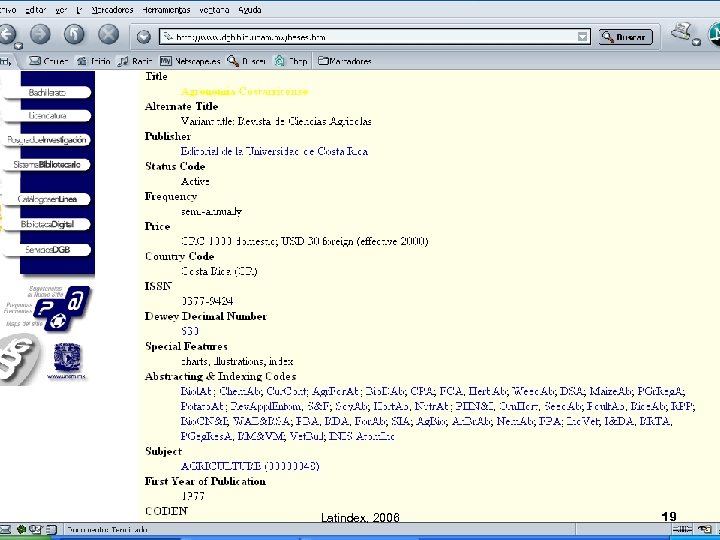Click the Correo mail toolbar shortcut
The width and height of the screenshot is (720, 540).
click(48, 61)
